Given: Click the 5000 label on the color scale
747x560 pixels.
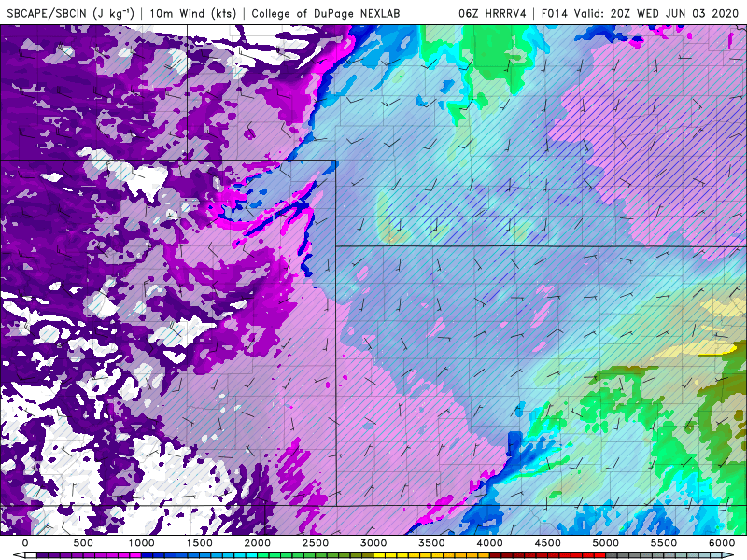Looking at the screenshot, I should pos(605,543).
